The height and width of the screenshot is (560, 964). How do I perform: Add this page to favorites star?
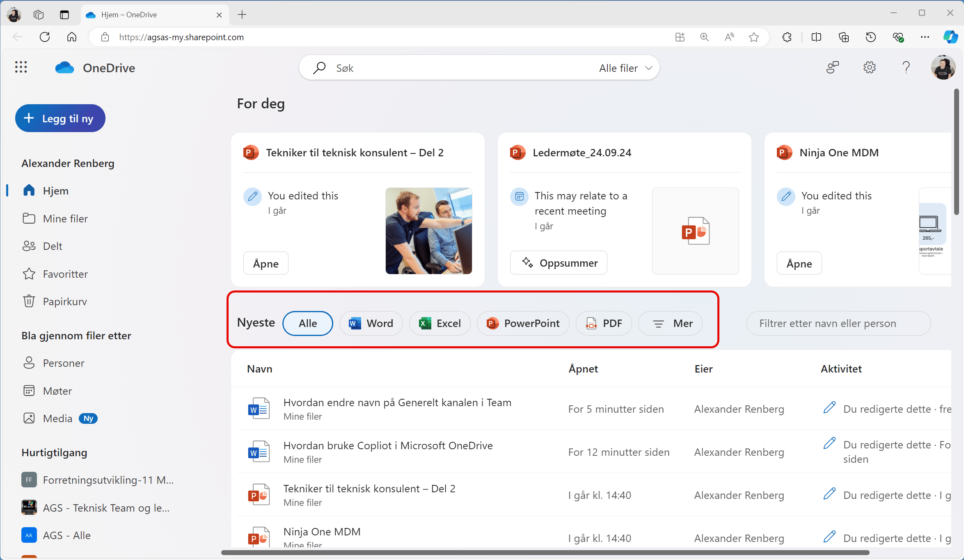point(754,37)
